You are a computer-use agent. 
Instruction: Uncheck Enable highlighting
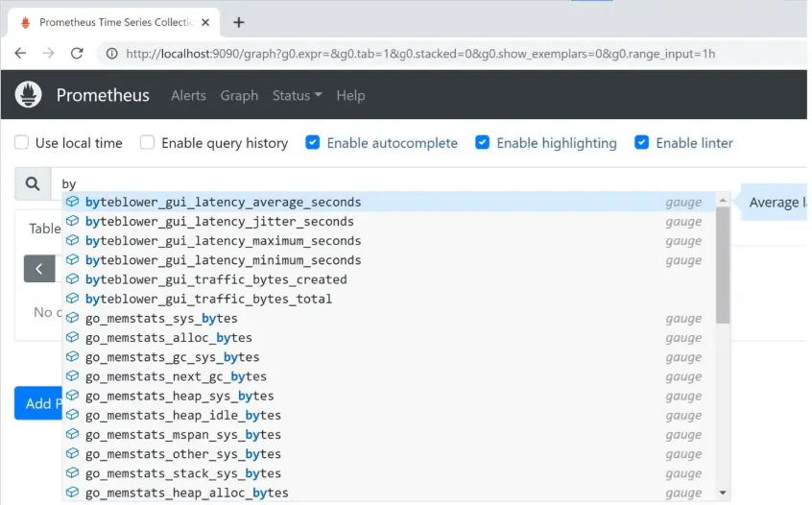(x=482, y=142)
